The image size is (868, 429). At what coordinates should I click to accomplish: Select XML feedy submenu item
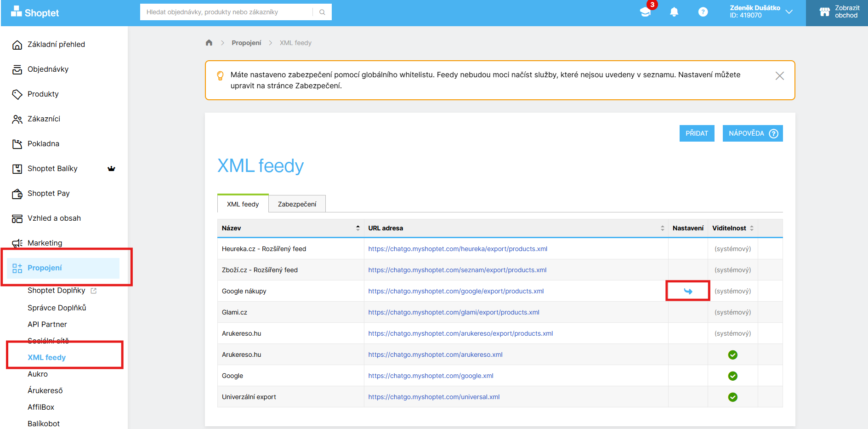(x=46, y=357)
